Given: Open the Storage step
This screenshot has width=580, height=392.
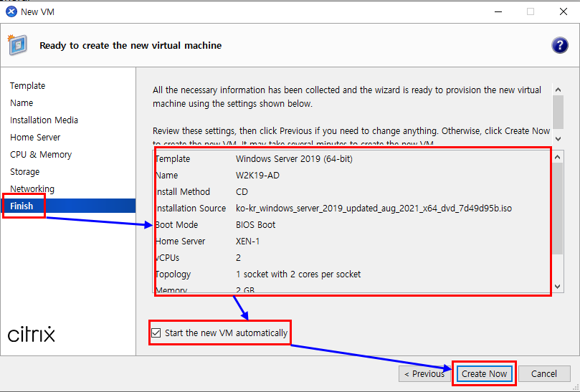Looking at the screenshot, I should [25, 171].
